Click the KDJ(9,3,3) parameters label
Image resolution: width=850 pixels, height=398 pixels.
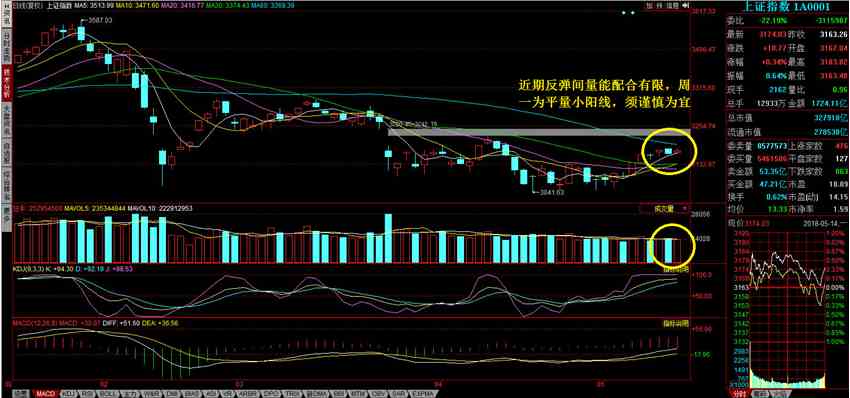pyautogui.click(x=30, y=268)
